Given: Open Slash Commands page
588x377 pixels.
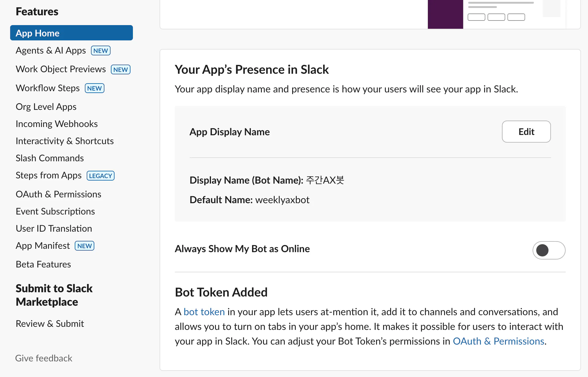Looking at the screenshot, I should click(50, 158).
